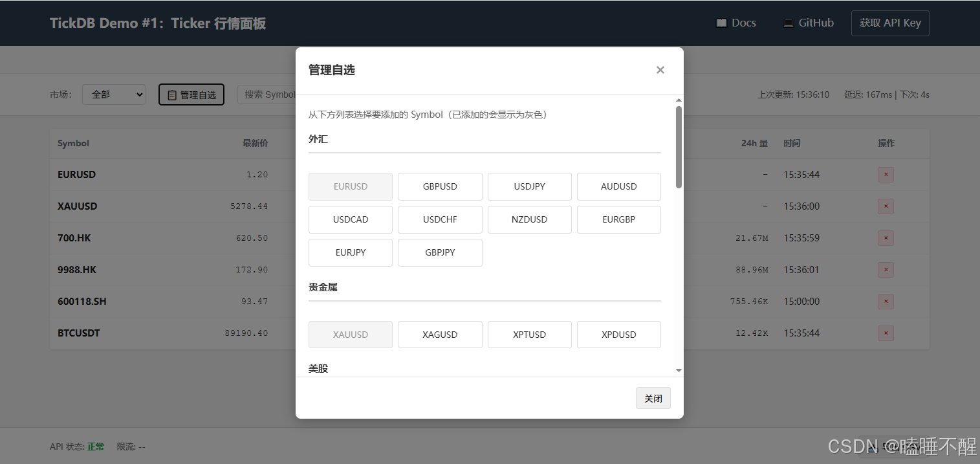Focus the 搜索 Symbol input field
Screen dimensions: 980x464
pos(267,94)
